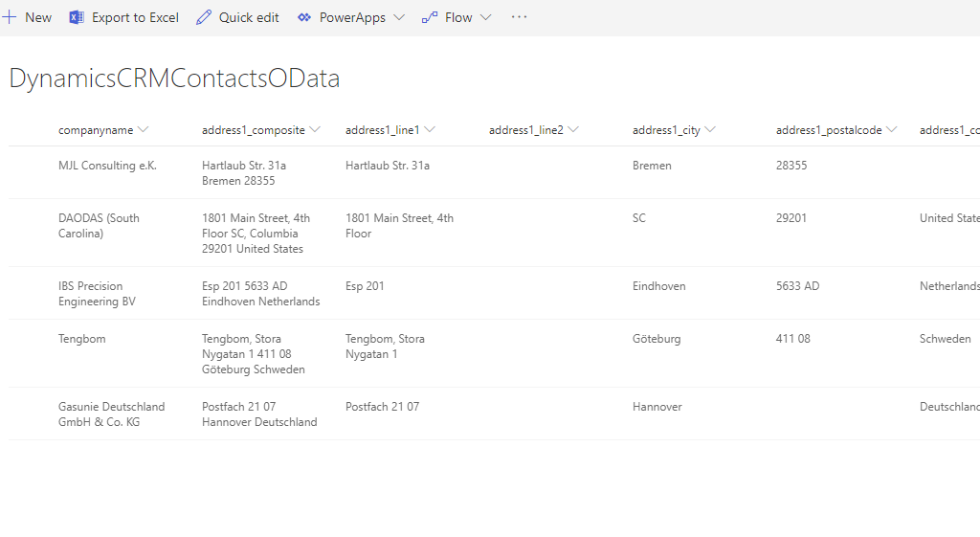
Task: Open address1_composite column sort menu
Action: (x=315, y=129)
